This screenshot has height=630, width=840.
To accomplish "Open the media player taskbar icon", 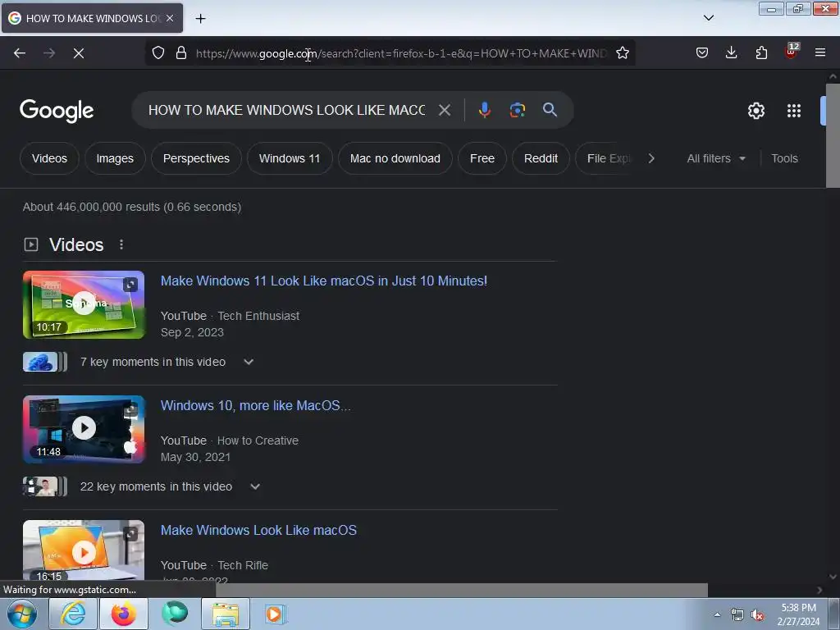I will pos(276,614).
